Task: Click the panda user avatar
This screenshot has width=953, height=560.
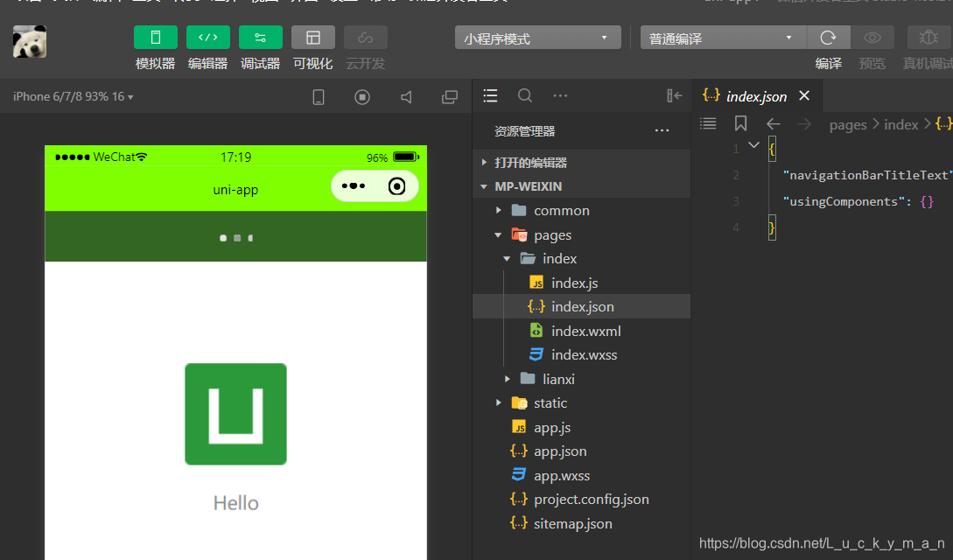Action: (30, 42)
